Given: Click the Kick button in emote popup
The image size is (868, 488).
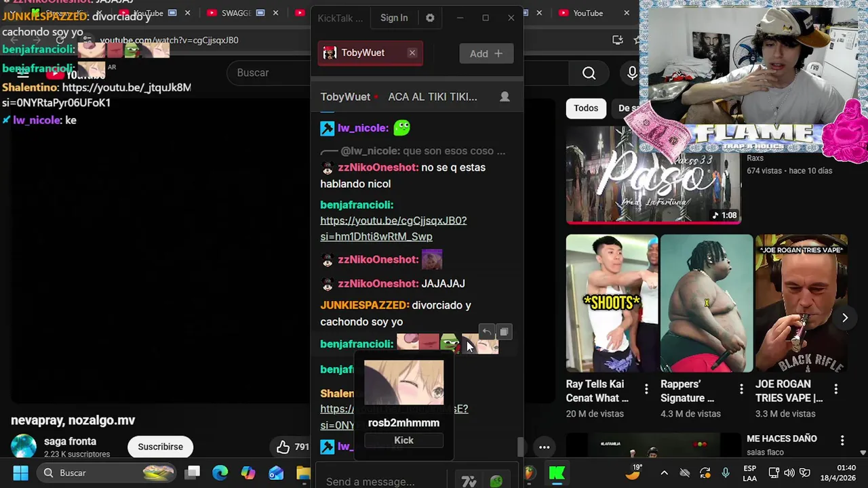Looking at the screenshot, I should [x=403, y=441].
